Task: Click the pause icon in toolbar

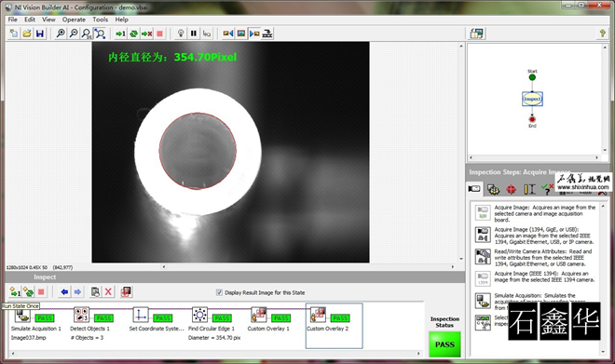Action: coord(194,34)
